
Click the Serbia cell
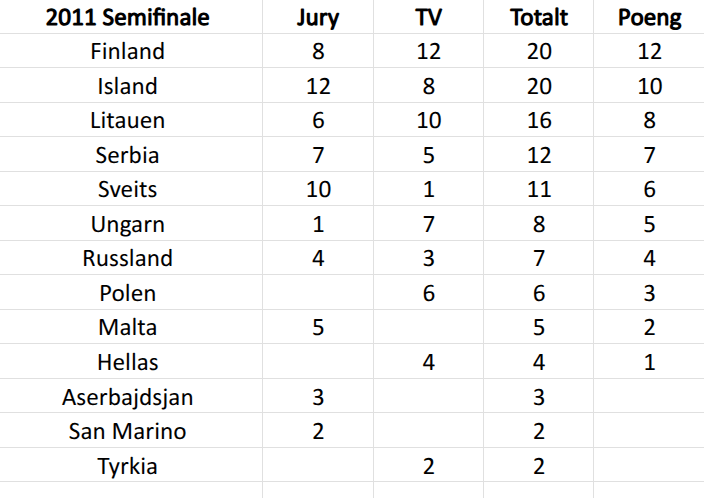[127, 155]
